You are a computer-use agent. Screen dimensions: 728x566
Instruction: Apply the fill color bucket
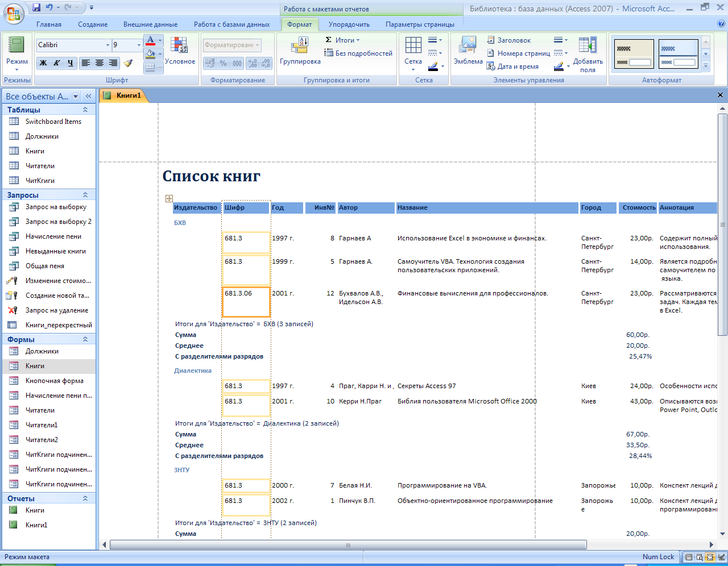[150, 55]
